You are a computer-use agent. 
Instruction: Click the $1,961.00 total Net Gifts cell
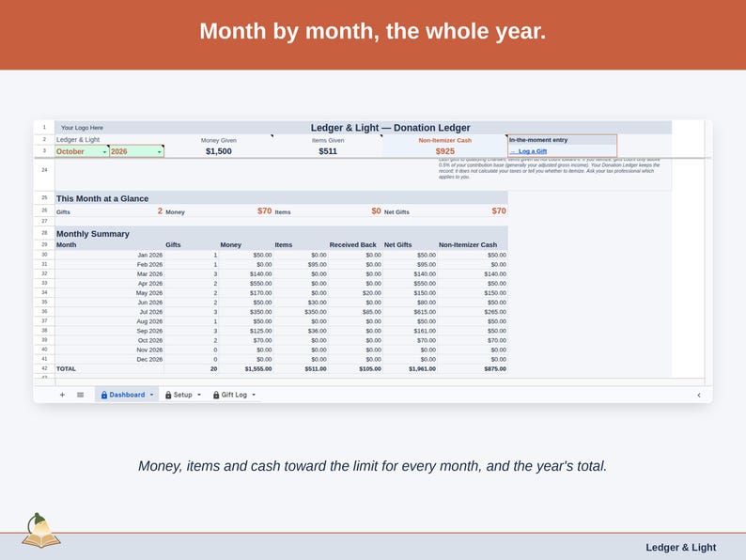tap(410, 368)
